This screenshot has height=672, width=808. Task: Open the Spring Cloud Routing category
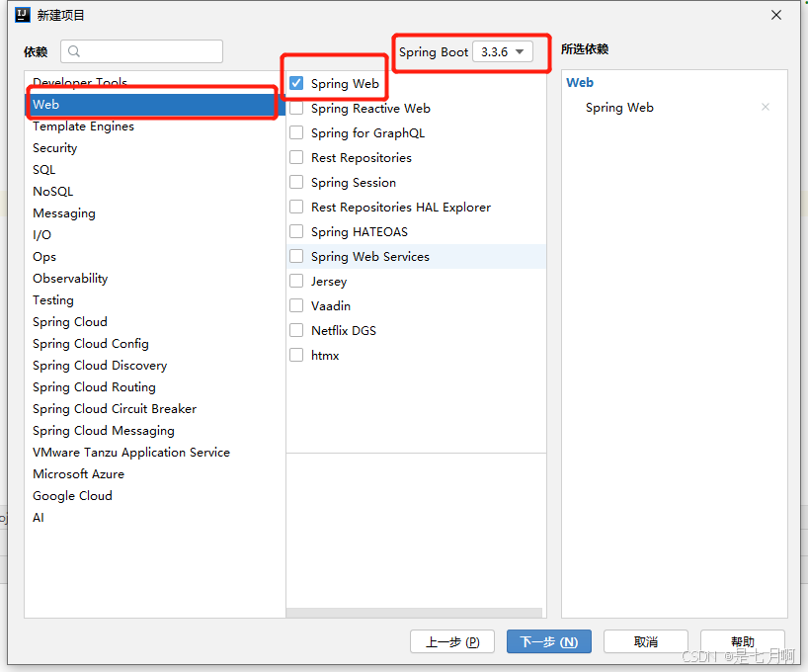[x=155, y=386]
